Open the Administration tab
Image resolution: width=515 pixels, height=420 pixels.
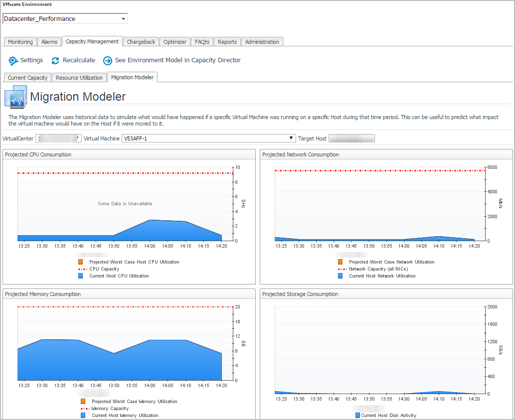[x=262, y=42]
